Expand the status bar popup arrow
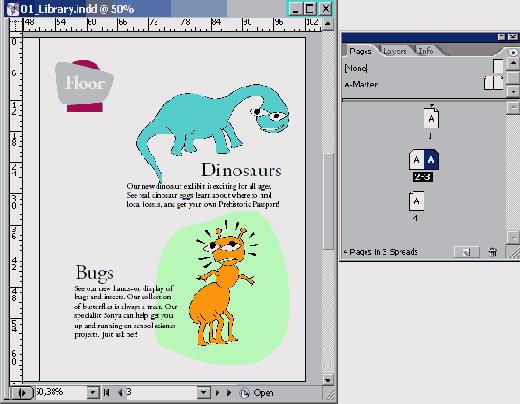 [x=23, y=393]
